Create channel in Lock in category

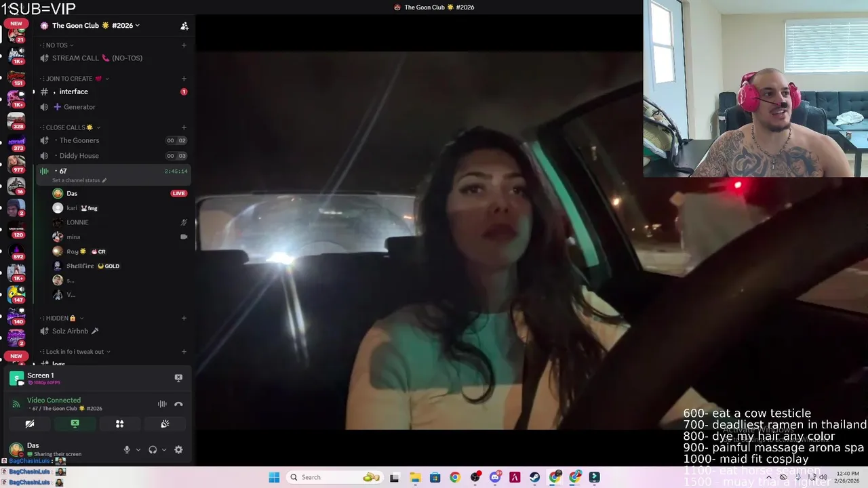(184, 352)
